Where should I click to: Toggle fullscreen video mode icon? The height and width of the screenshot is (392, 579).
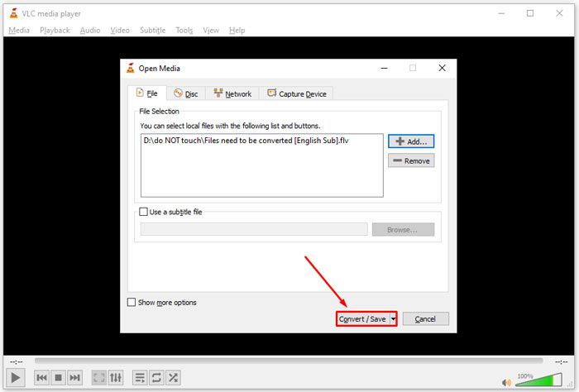(99, 378)
